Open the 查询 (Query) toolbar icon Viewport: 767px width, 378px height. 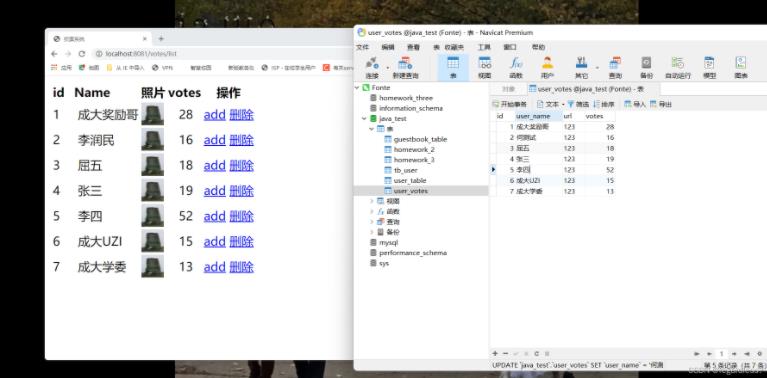coord(615,67)
